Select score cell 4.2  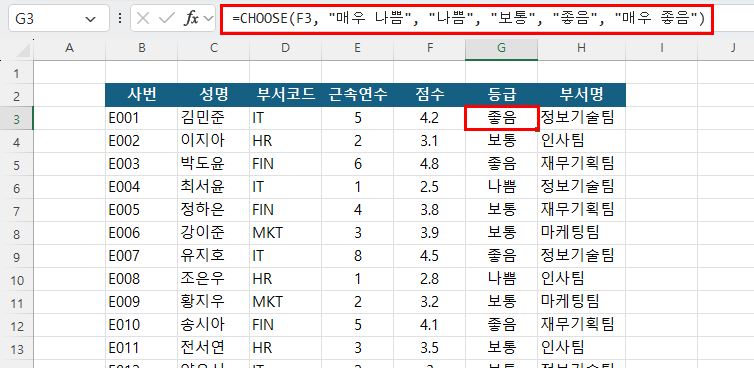click(x=429, y=118)
